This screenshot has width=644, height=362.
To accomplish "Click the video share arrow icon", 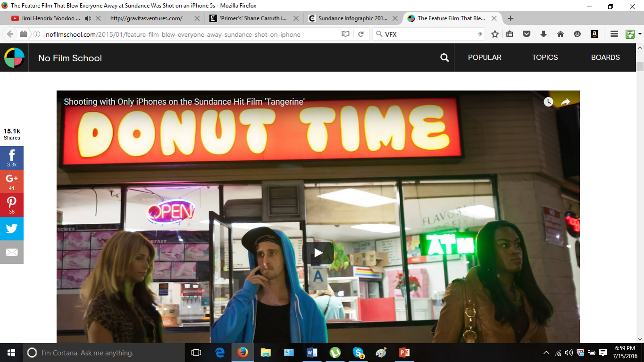I will (565, 102).
